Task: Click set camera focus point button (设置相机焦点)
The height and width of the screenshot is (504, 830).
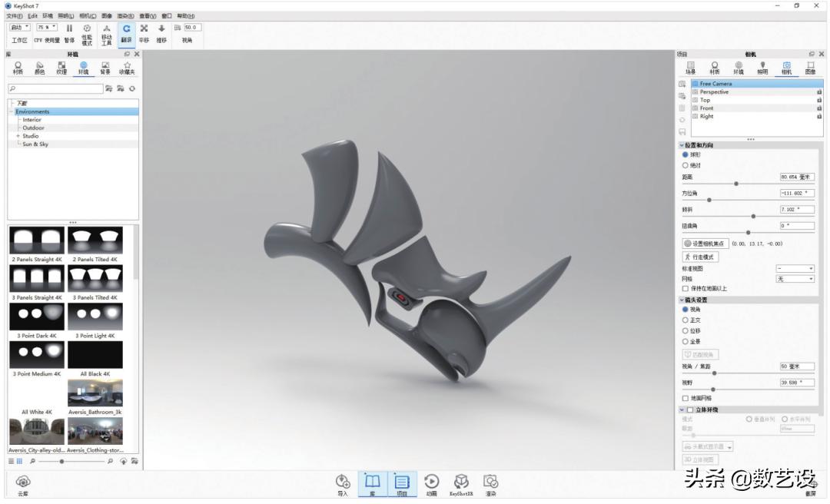Action: [705, 244]
